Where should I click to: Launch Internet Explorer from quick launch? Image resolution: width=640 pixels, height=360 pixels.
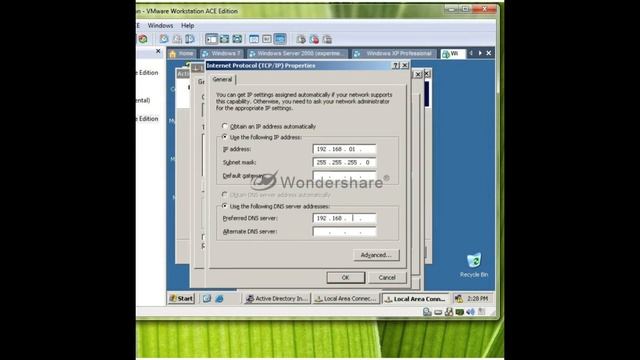(220, 299)
